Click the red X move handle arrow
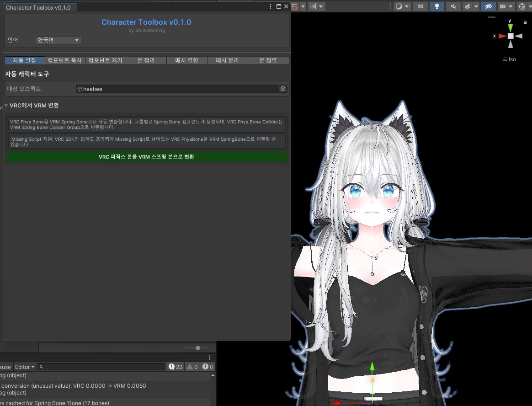 336,403
